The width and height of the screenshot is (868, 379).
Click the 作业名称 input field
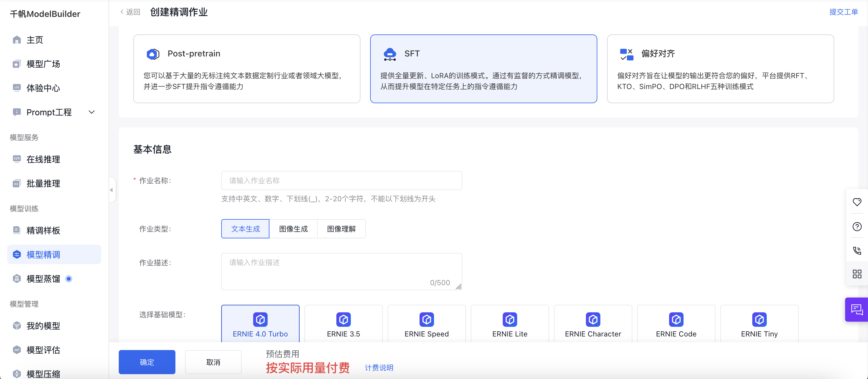click(341, 180)
